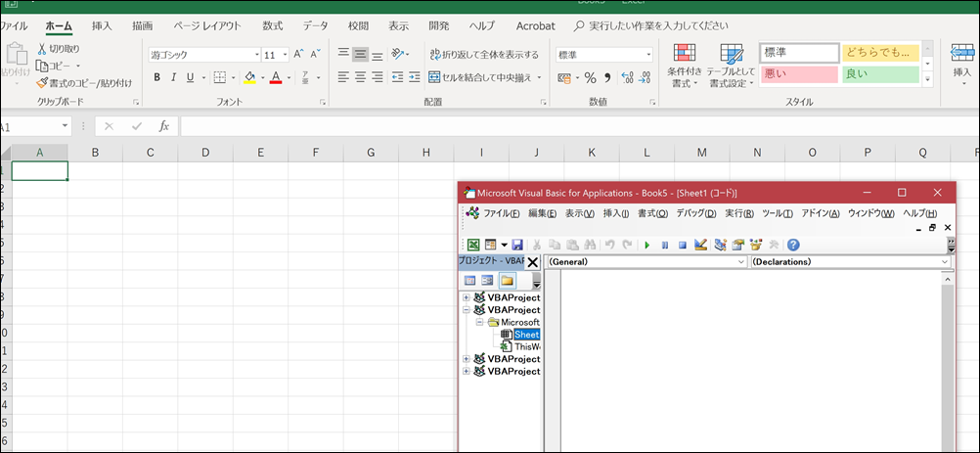Close the Project explorer pane
This screenshot has width=980, height=453.
(x=532, y=262)
